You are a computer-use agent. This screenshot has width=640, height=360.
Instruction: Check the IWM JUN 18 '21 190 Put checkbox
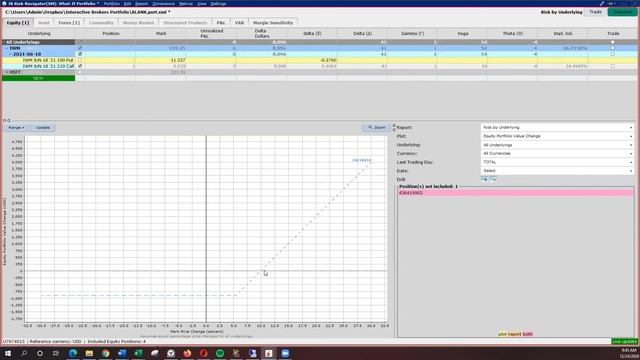[80, 60]
